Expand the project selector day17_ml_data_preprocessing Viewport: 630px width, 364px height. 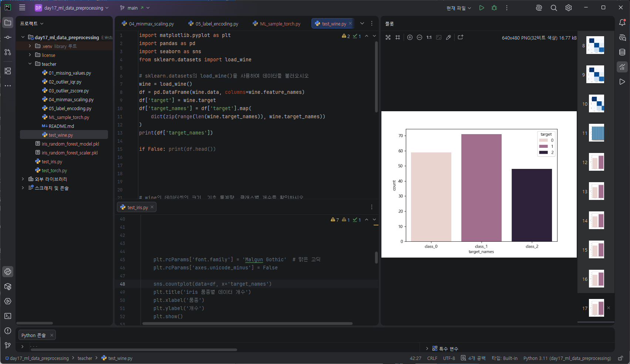72,8
